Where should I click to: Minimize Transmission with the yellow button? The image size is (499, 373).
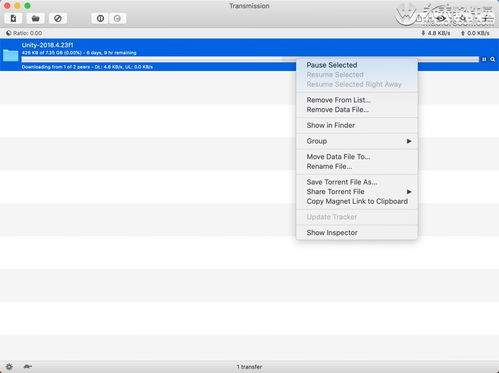(x=17, y=6)
